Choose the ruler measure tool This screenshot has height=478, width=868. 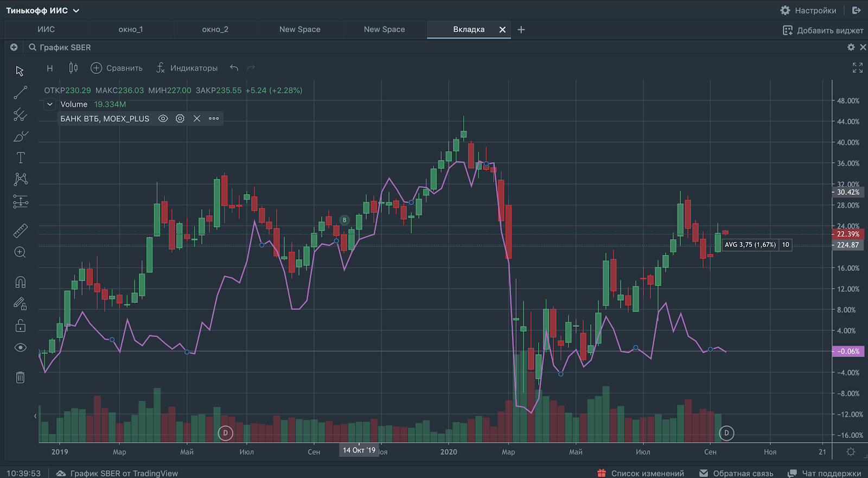[x=20, y=231]
